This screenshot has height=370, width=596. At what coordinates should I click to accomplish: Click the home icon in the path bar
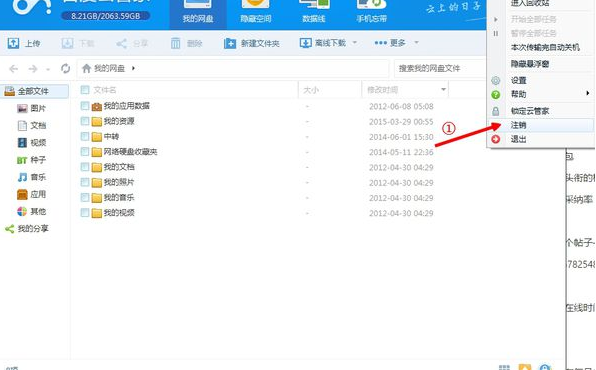point(86,68)
